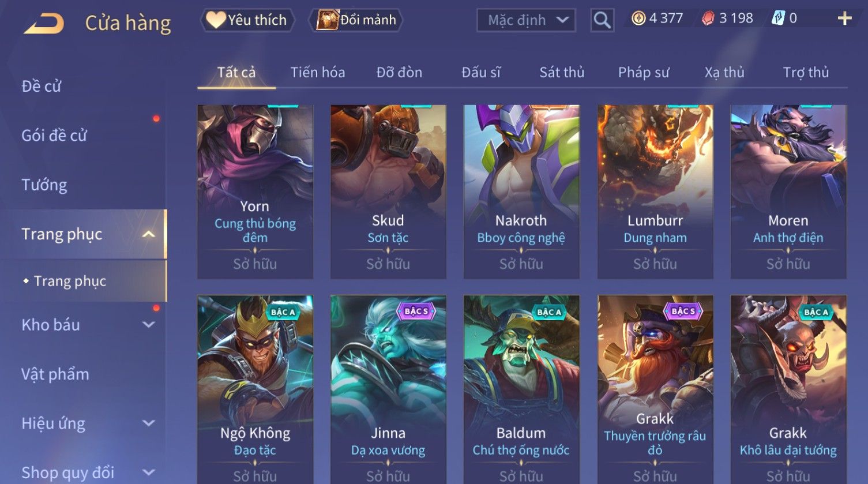Open Gói đề cử in sidebar
This screenshot has width=868, height=484.
pos(54,136)
